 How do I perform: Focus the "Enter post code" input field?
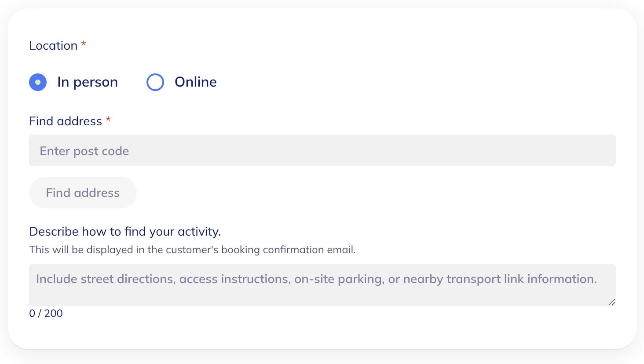[322, 150]
